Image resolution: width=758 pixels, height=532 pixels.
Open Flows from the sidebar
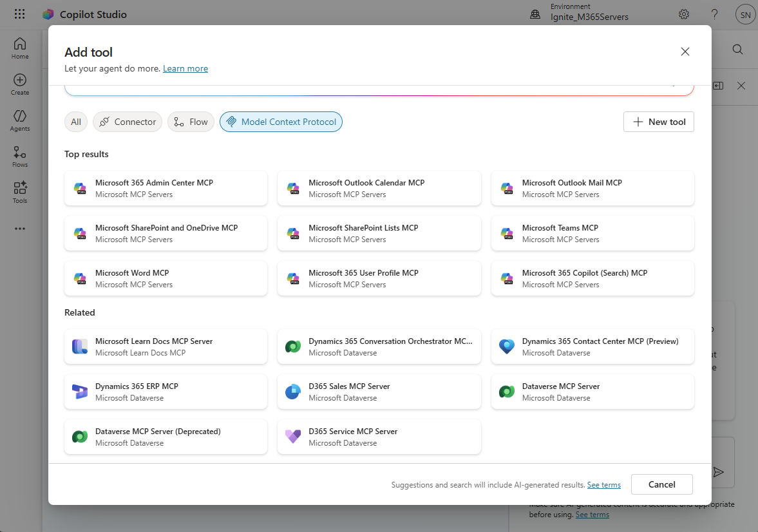[x=19, y=153]
